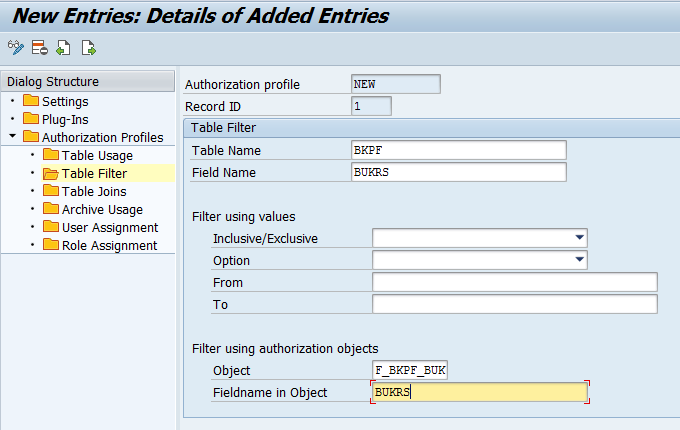This screenshot has width=680, height=430.
Task: Click the 'Fieldname in Object' label text
Action: tap(270, 393)
